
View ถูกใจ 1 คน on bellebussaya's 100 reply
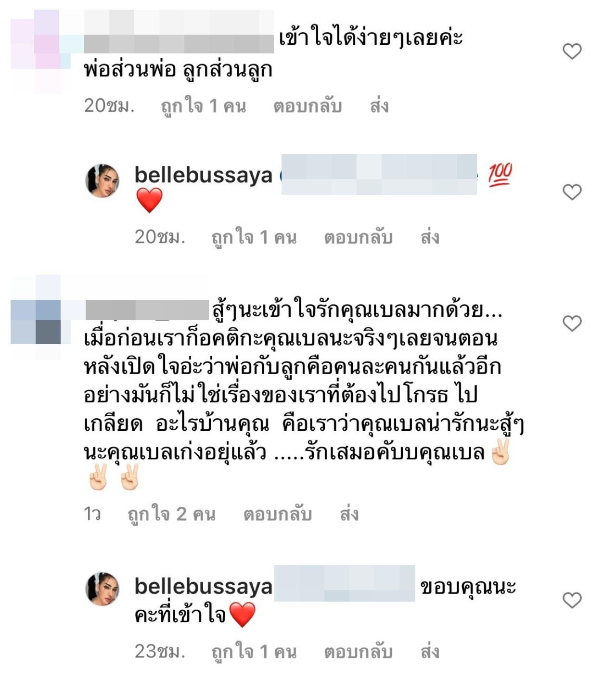click(x=254, y=238)
